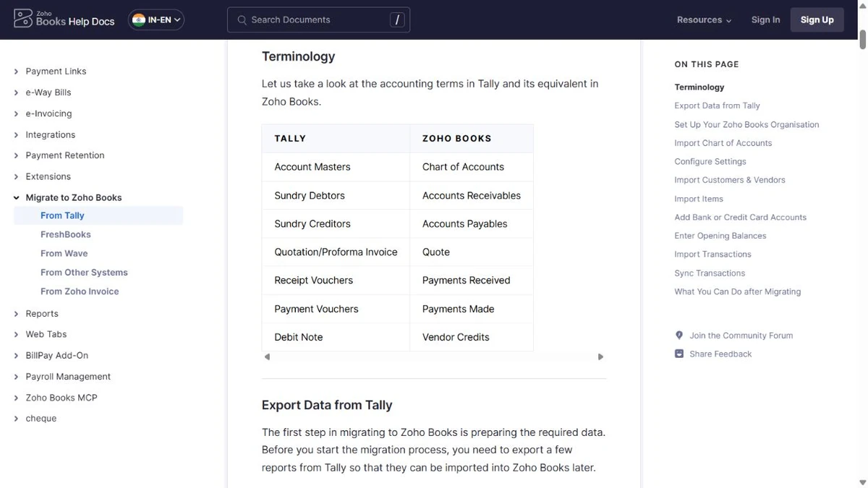The image size is (868, 488).
Task: Open the FreshBooks migration page
Action: coord(66,234)
